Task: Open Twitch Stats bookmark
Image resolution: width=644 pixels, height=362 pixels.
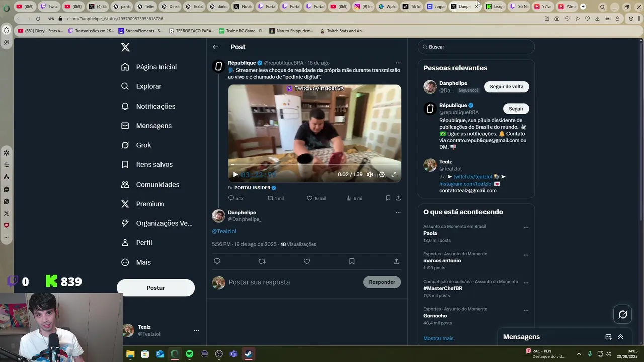Action: pyautogui.click(x=342, y=31)
